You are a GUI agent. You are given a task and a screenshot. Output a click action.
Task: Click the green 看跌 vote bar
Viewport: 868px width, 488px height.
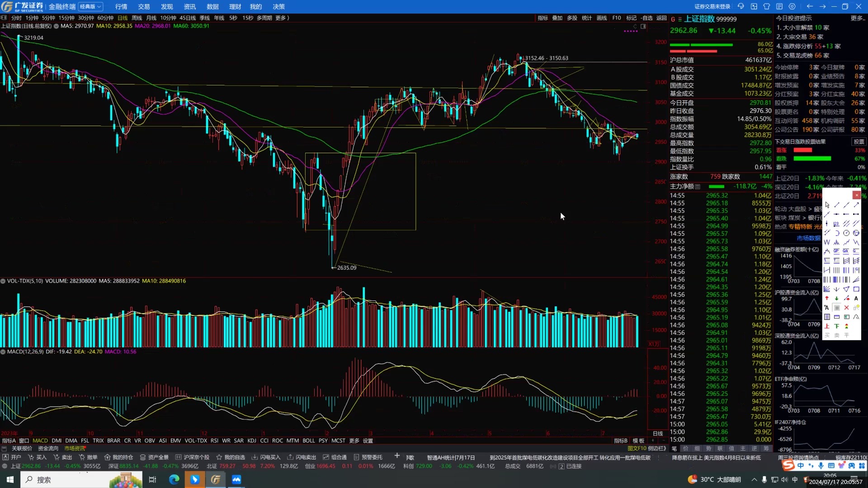tap(812, 159)
